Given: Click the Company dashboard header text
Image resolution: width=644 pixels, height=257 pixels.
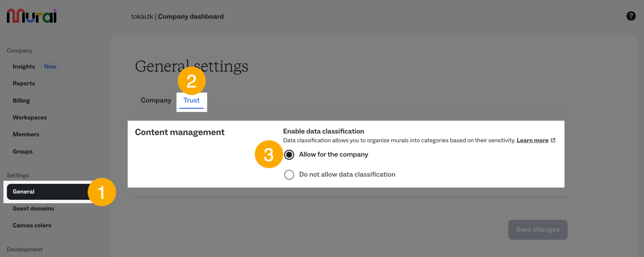Looking at the screenshot, I should (x=191, y=17).
